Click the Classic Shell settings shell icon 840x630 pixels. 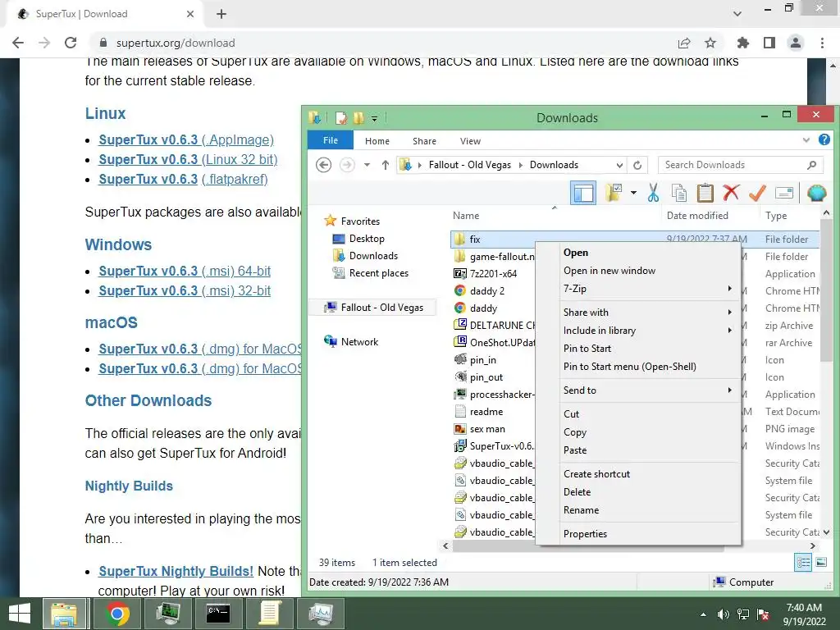pyautogui.click(x=817, y=193)
